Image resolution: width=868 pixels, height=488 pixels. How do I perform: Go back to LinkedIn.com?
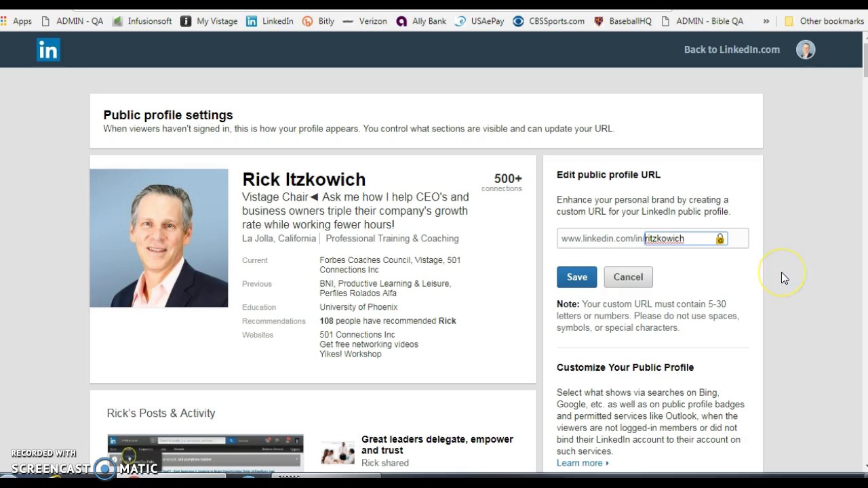[x=732, y=49]
